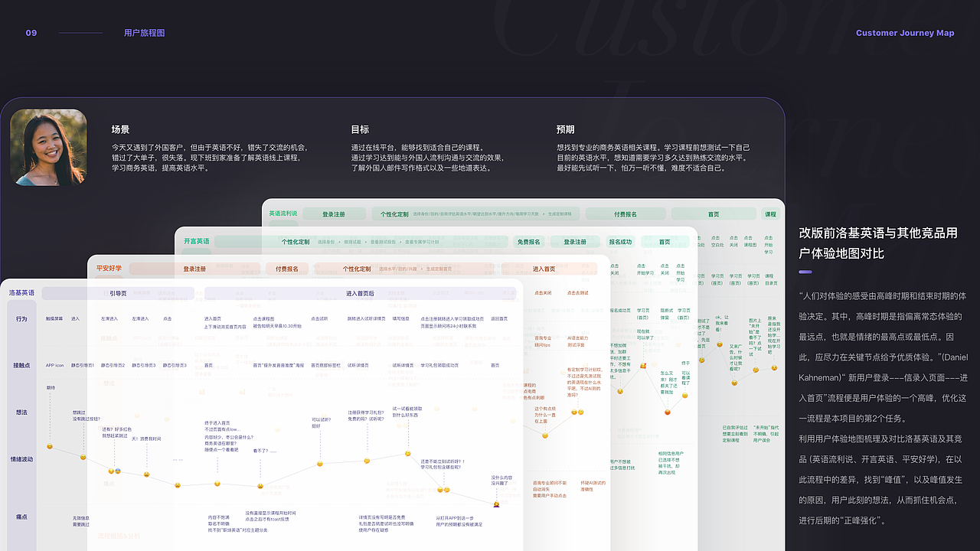
Task: Click the "AI语言能力测试浮窗" touchpoint text
Action: 578,341
